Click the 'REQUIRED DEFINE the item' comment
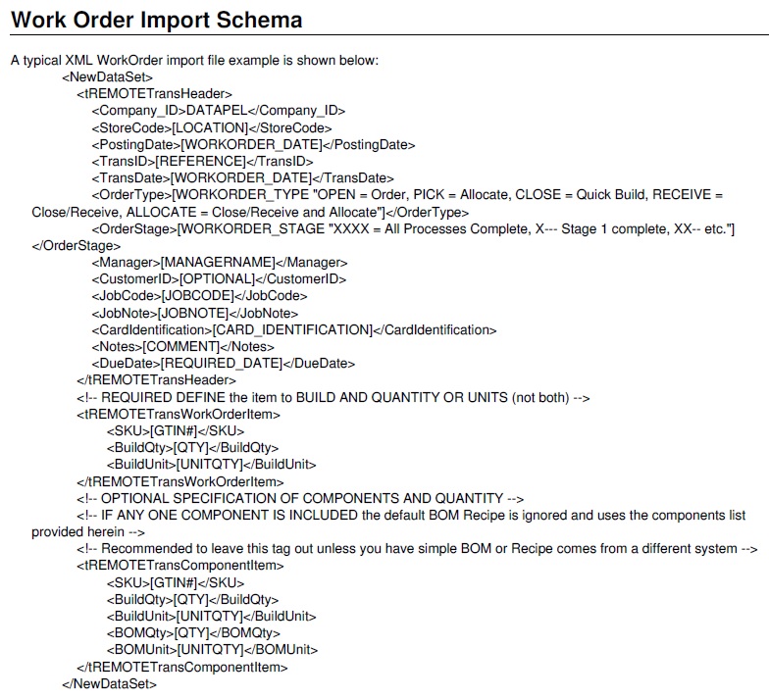This screenshot has height=700, width=769. [333, 398]
